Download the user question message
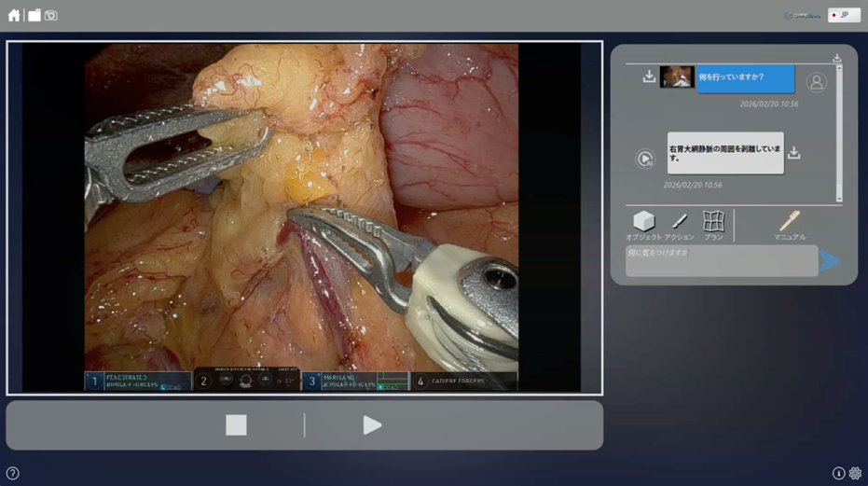 click(649, 76)
